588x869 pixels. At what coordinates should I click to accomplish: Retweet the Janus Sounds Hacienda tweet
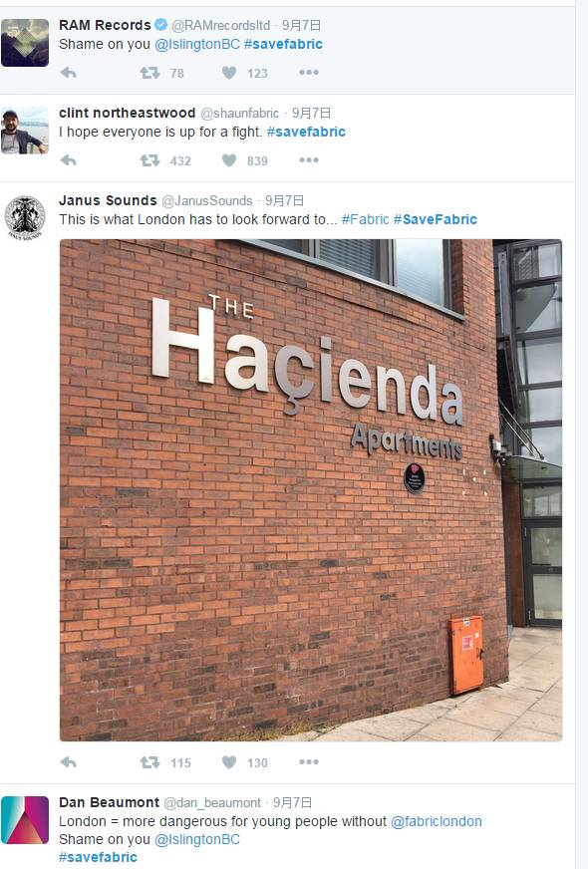149,762
